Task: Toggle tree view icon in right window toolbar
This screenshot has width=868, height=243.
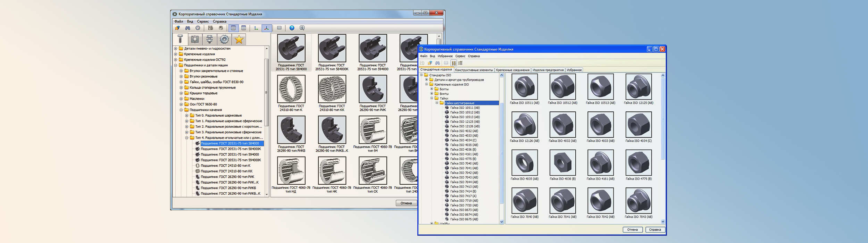Action: click(454, 63)
